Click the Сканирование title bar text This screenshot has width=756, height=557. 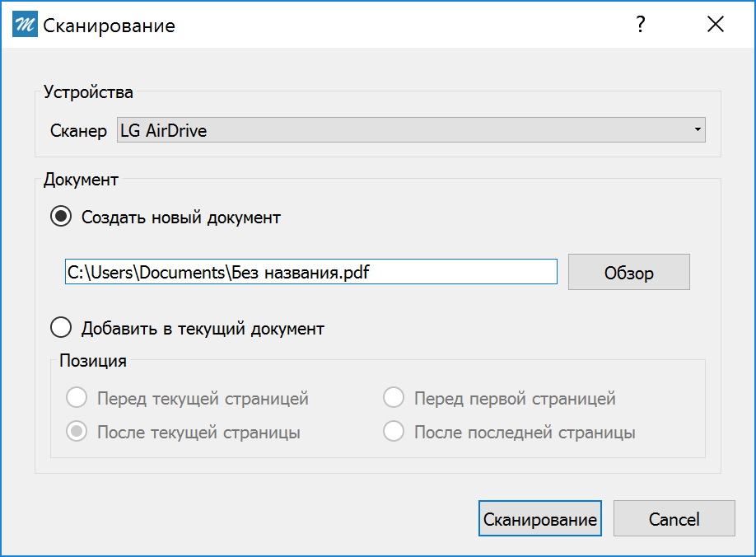point(109,26)
